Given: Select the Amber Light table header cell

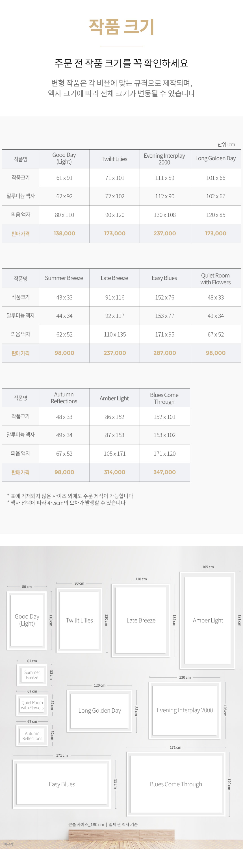Looking at the screenshot, I should pyautogui.click(x=115, y=398).
